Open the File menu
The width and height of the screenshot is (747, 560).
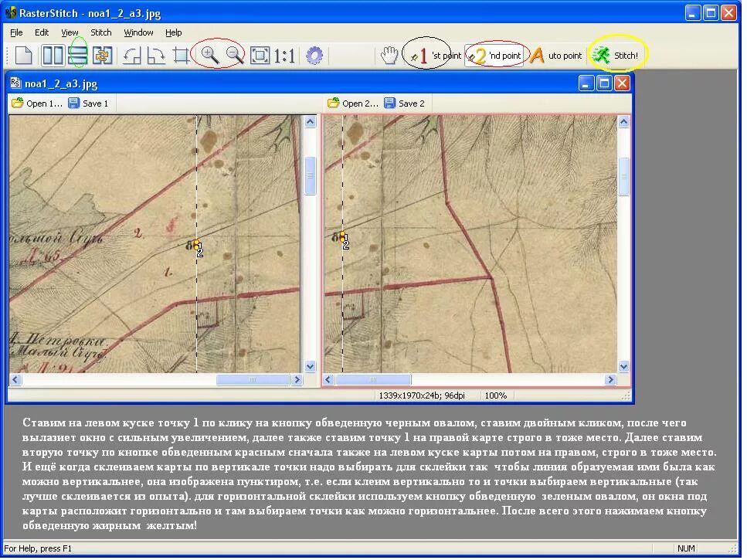point(16,32)
